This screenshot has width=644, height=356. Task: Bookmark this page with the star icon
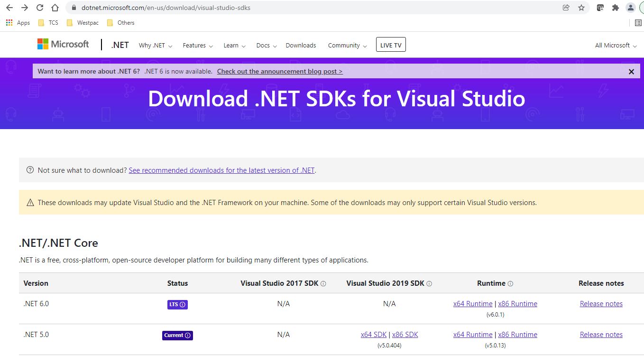coord(581,8)
